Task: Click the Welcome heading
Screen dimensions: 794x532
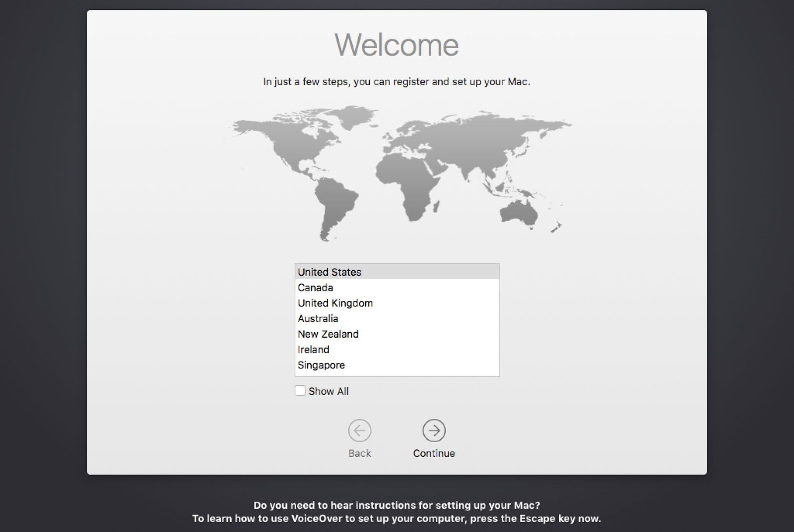Action: point(397,45)
